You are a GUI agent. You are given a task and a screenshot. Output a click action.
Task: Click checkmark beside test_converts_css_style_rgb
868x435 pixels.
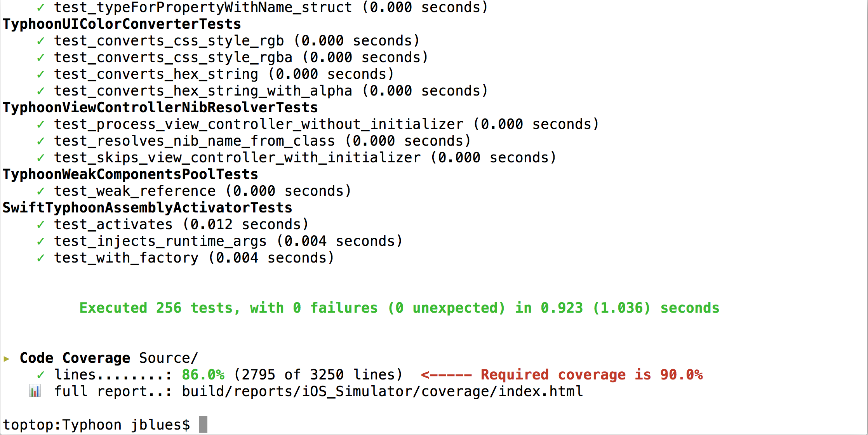pos(41,41)
